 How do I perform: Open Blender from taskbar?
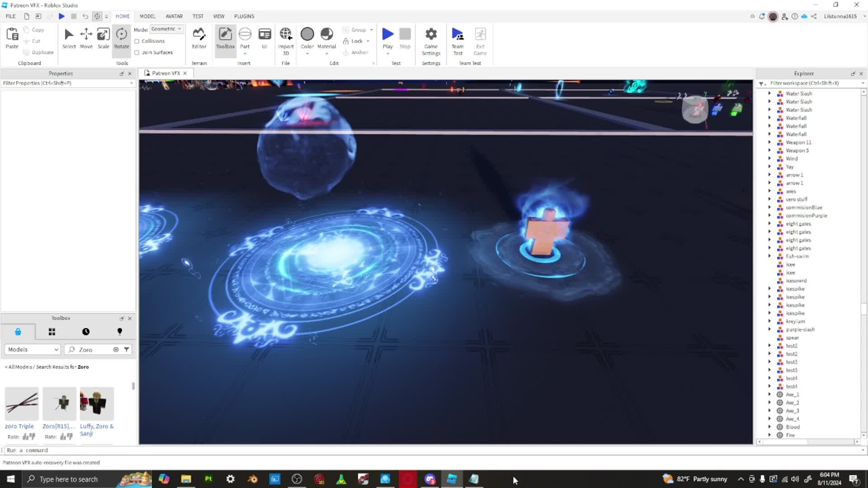pos(253,479)
